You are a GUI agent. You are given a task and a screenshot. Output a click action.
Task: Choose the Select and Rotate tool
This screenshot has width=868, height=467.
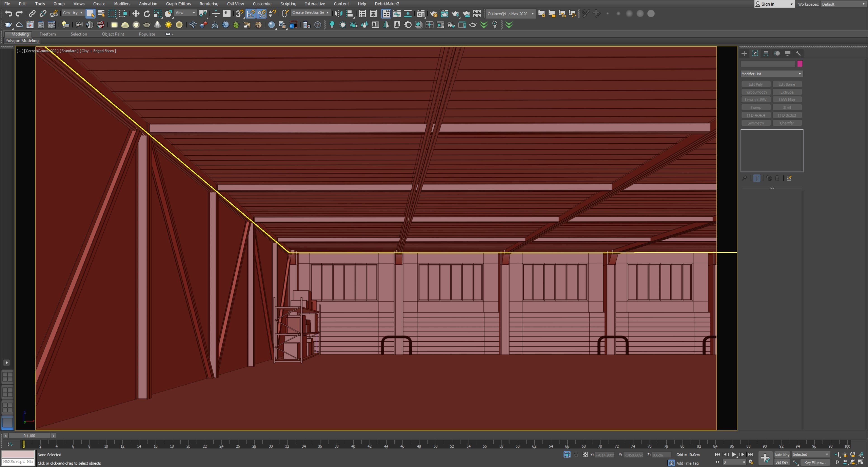point(146,14)
